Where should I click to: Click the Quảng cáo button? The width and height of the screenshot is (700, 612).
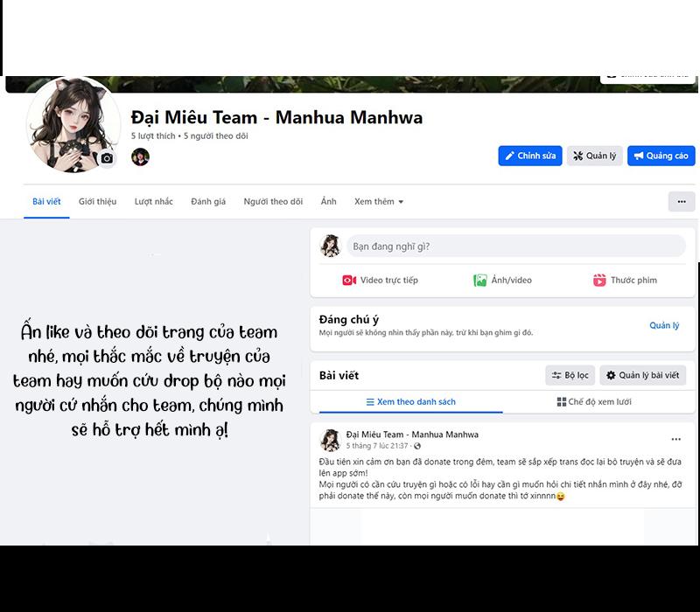coord(661,156)
